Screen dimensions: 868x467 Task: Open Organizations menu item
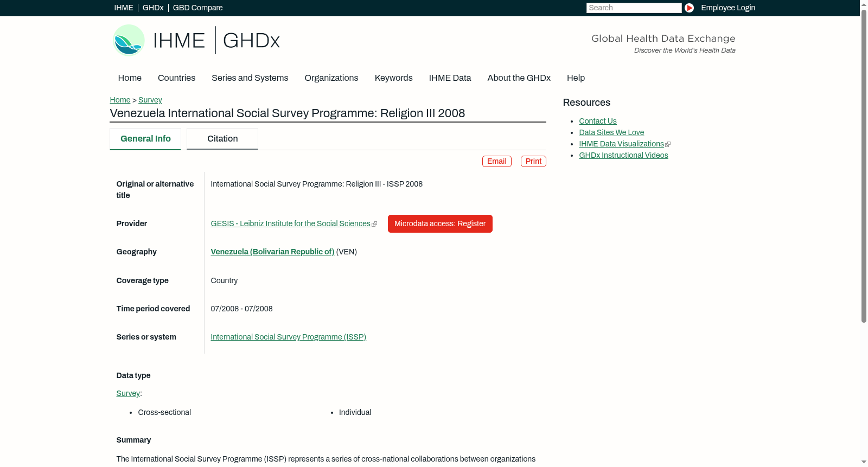pyautogui.click(x=331, y=78)
